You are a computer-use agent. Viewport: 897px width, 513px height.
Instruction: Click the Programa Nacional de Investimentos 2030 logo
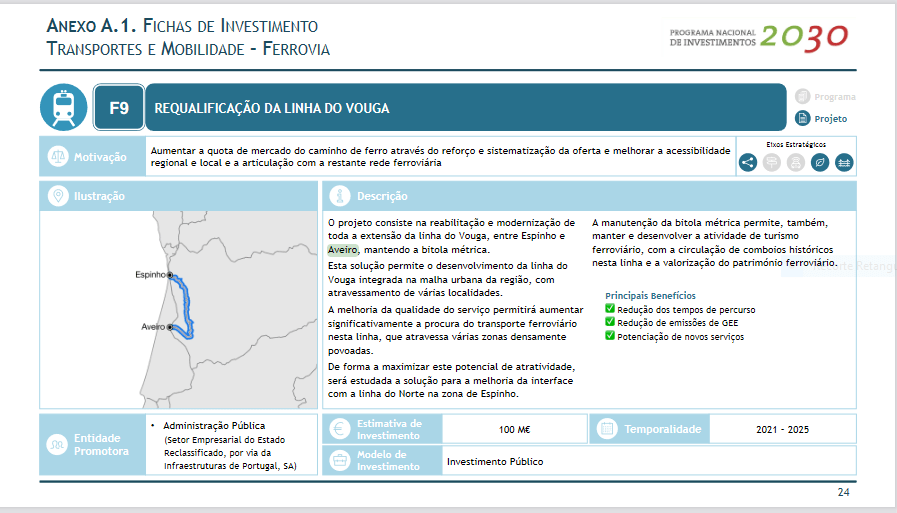pyautogui.click(x=759, y=38)
